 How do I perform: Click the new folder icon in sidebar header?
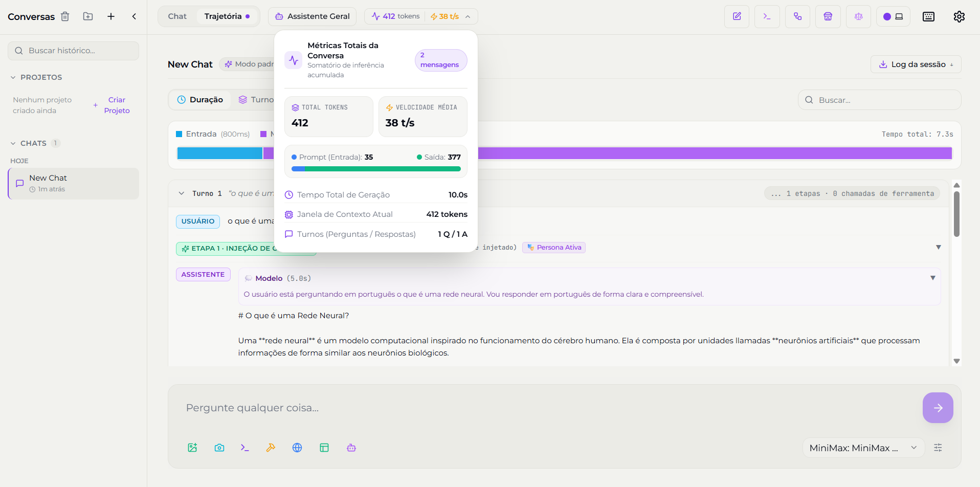click(x=88, y=16)
